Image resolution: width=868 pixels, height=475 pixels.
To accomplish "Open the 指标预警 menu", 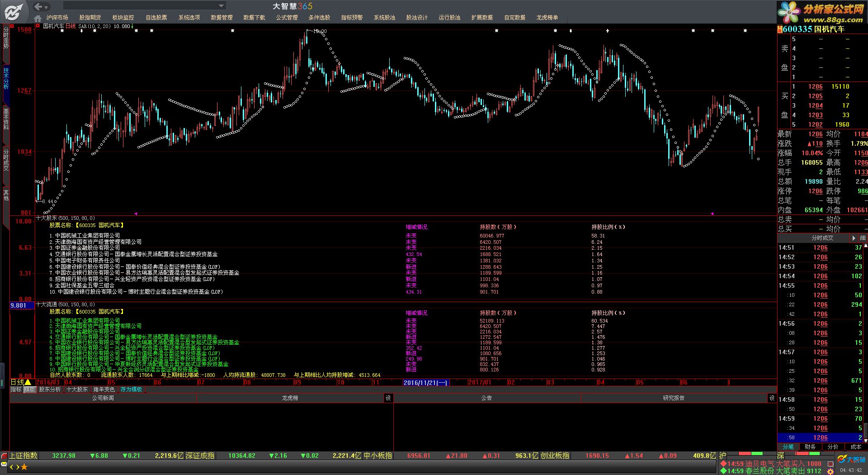I will pos(352,18).
